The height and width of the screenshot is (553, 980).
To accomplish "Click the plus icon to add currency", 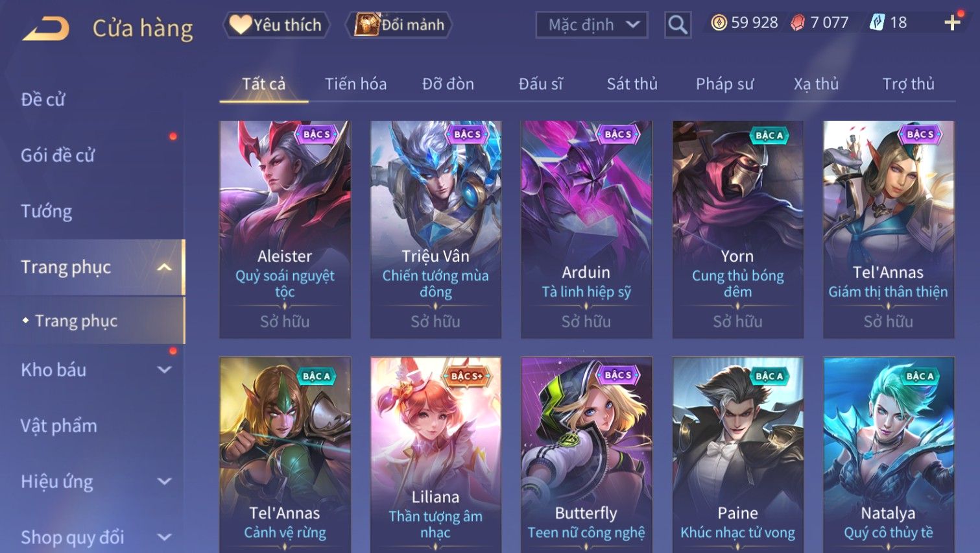I will (x=952, y=23).
